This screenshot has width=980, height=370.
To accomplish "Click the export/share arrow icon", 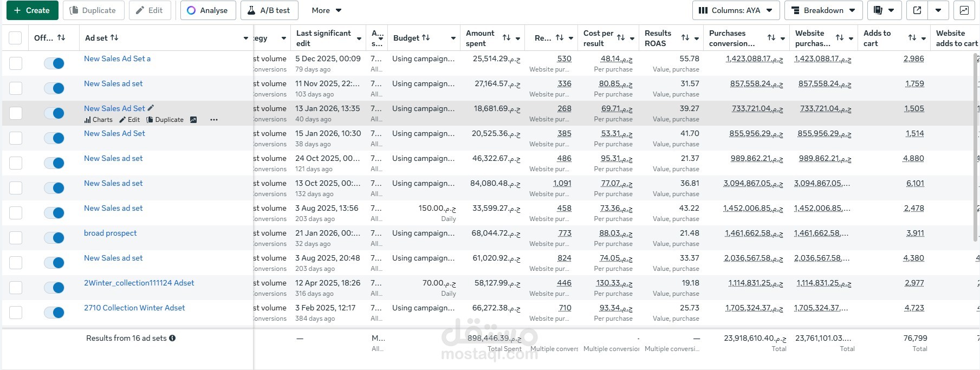I will tap(917, 10).
